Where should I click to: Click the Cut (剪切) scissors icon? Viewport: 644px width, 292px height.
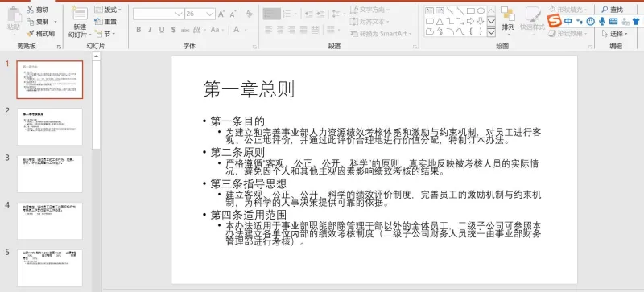pos(31,10)
